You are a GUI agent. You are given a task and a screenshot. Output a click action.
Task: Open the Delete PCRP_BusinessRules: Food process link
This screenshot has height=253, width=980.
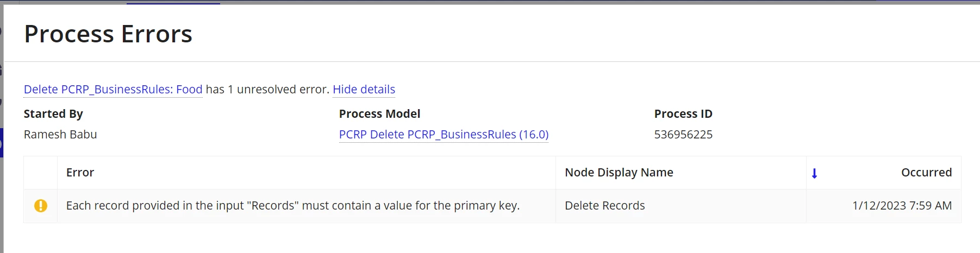(x=113, y=89)
